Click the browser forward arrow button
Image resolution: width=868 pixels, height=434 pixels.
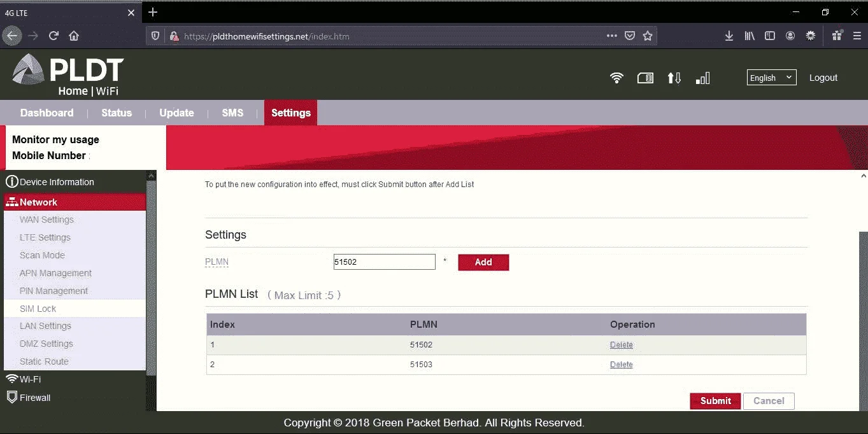[33, 36]
